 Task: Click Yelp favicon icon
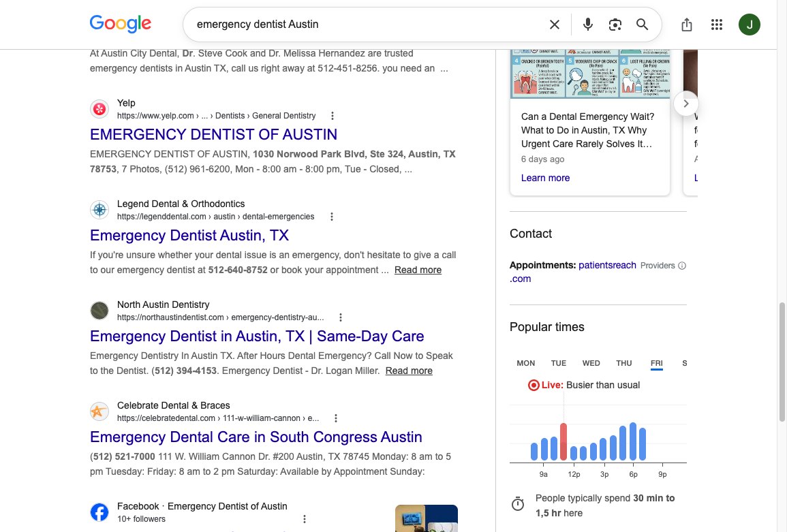pyautogui.click(x=99, y=109)
